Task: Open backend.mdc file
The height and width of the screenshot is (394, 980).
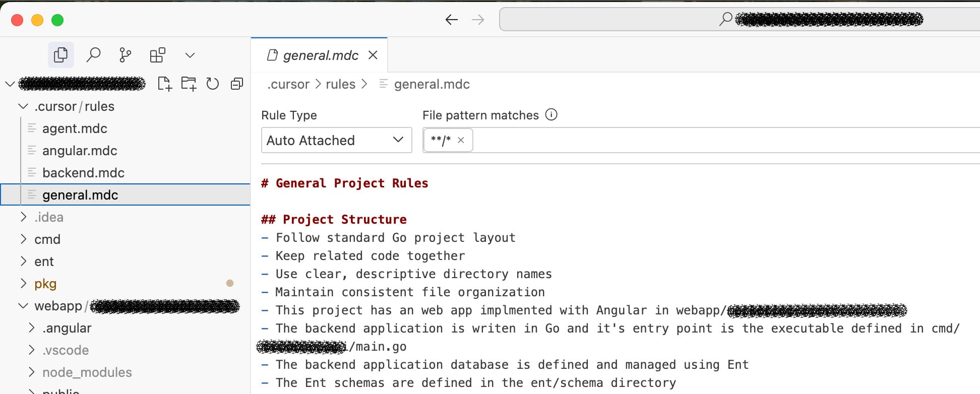Action: [x=83, y=173]
